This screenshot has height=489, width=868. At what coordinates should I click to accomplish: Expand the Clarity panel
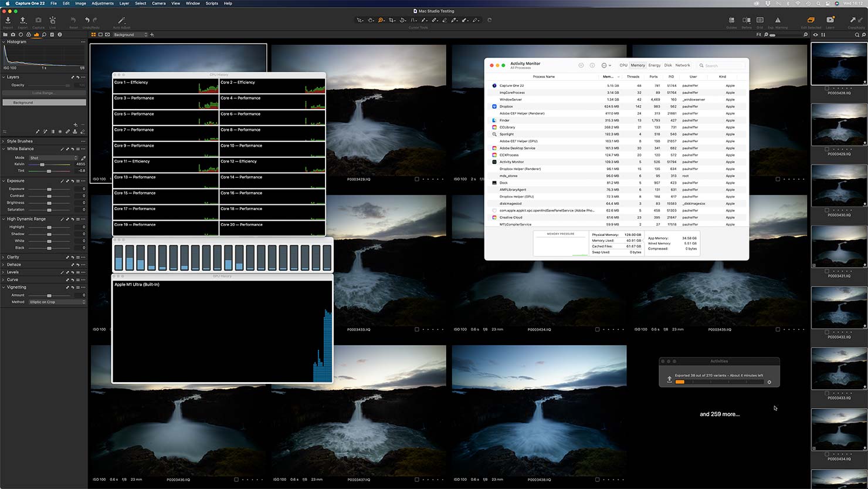[x=3, y=257]
